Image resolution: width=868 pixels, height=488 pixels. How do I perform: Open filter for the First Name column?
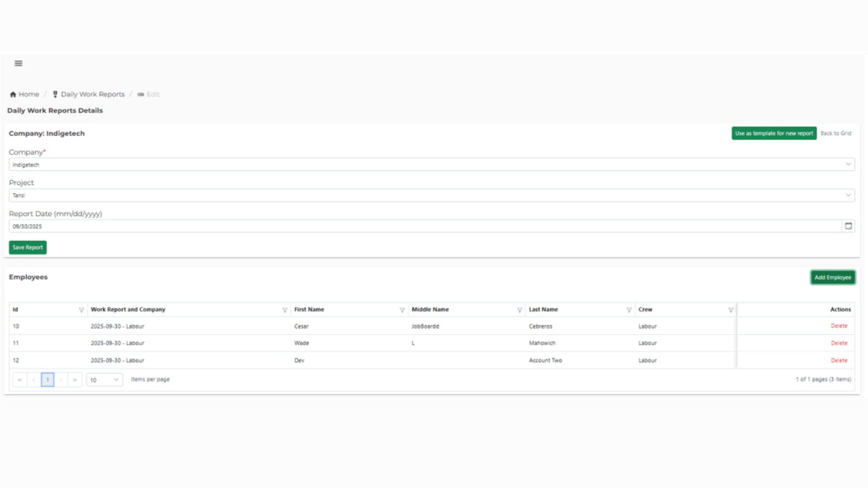pos(402,310)
